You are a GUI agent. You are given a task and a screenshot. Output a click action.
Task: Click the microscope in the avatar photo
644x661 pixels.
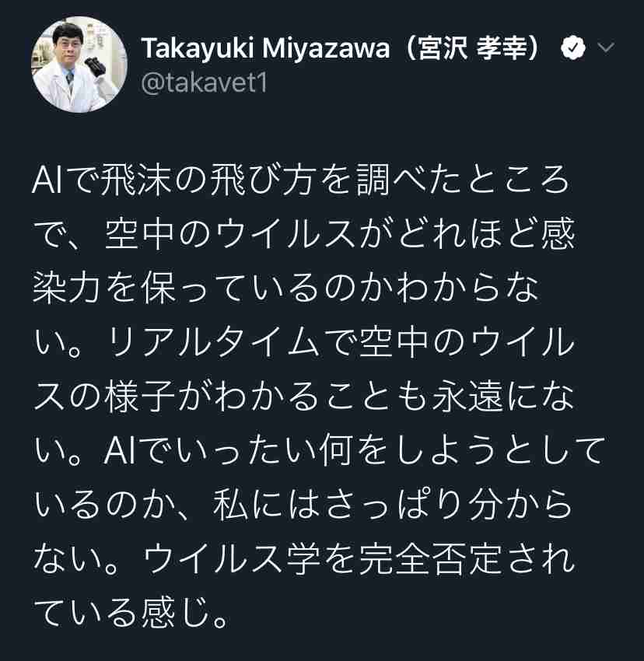point(95,65)
